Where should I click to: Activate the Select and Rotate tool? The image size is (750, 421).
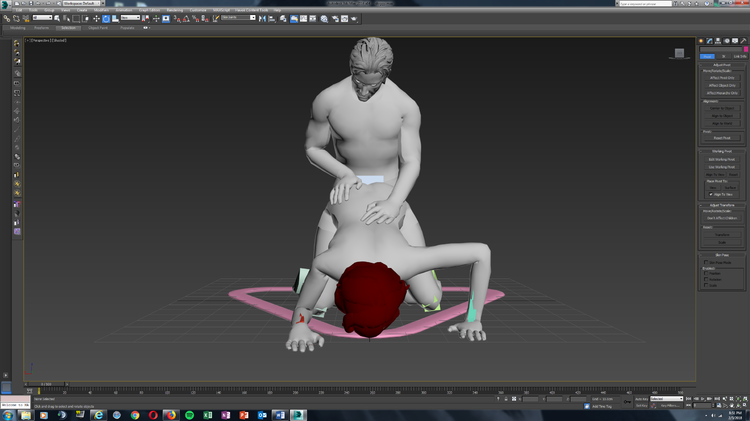click(106, 19)
